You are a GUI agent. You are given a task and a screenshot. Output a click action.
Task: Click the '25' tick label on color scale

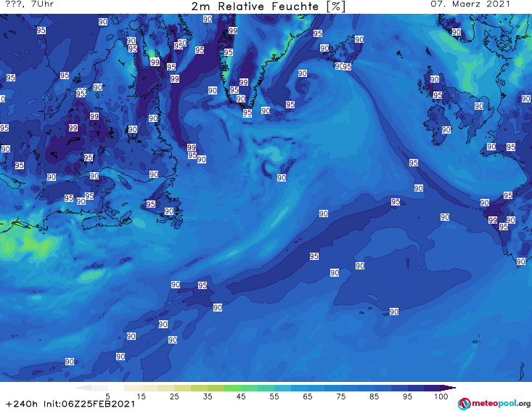[x=174, y=396]
